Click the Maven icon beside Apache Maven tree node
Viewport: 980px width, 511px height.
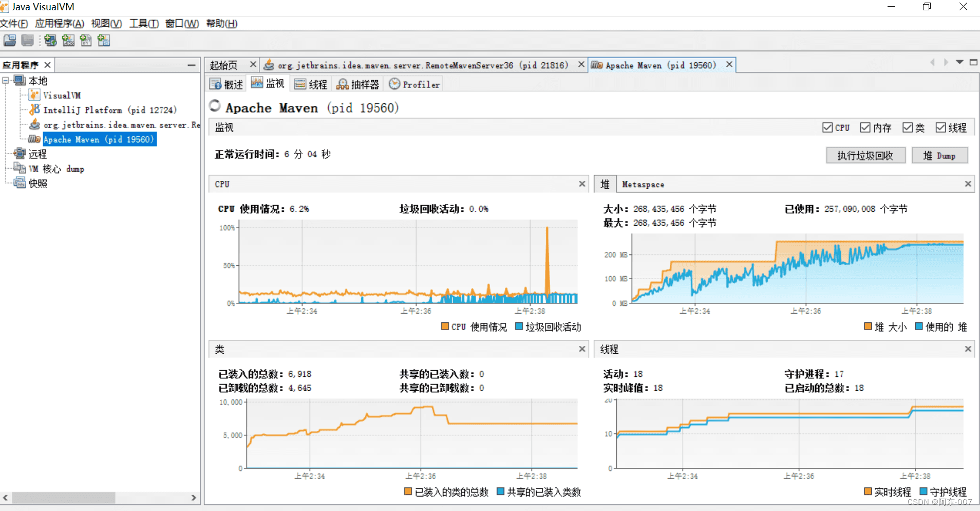tap(34, 139)
